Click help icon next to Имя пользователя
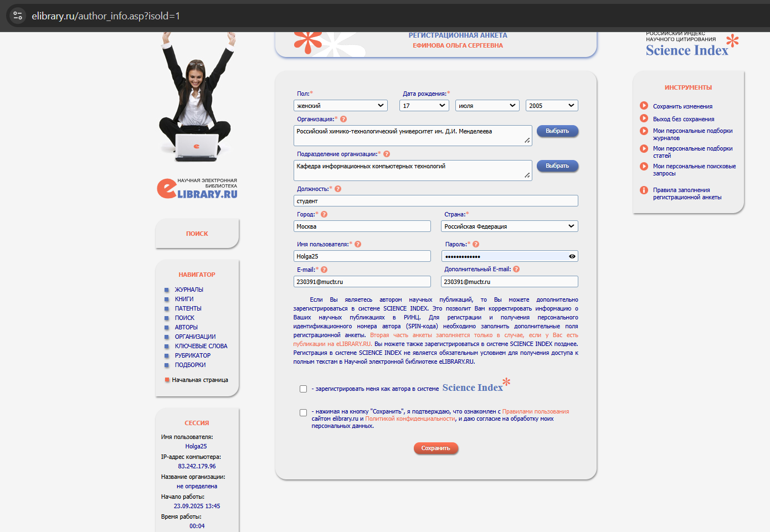Image resolution: width=770 pixels, height=532 pixels. (x=358, y=244)
